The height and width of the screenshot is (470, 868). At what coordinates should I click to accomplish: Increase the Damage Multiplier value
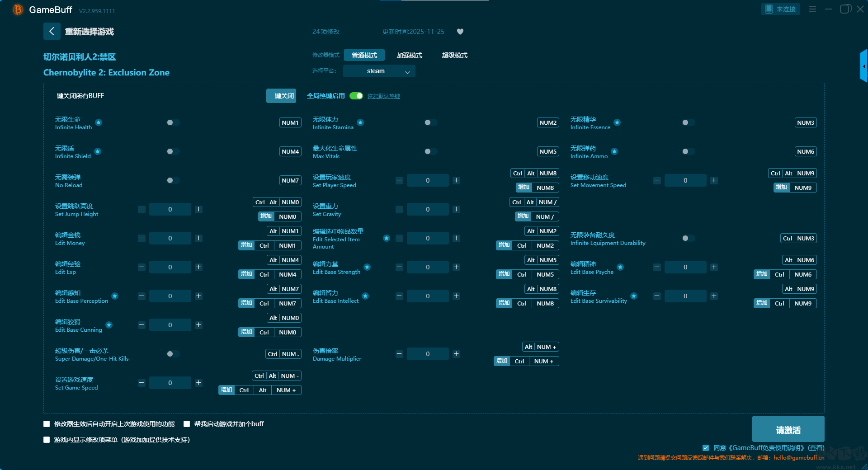click(456, 354)
